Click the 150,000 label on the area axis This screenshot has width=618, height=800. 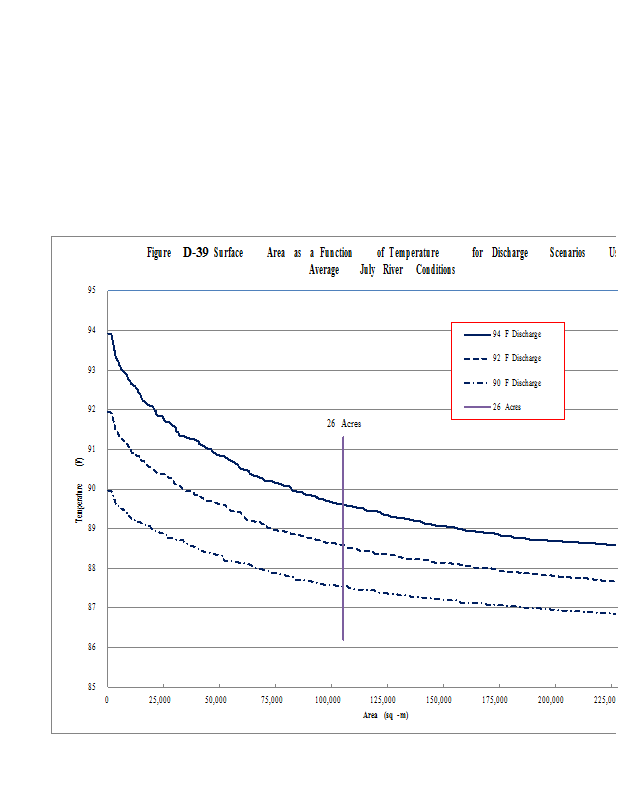(x=440, y=700)
